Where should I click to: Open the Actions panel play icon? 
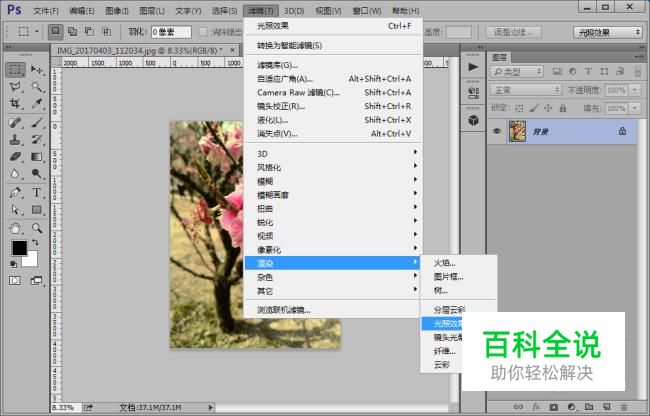click(x=473, y=67)
